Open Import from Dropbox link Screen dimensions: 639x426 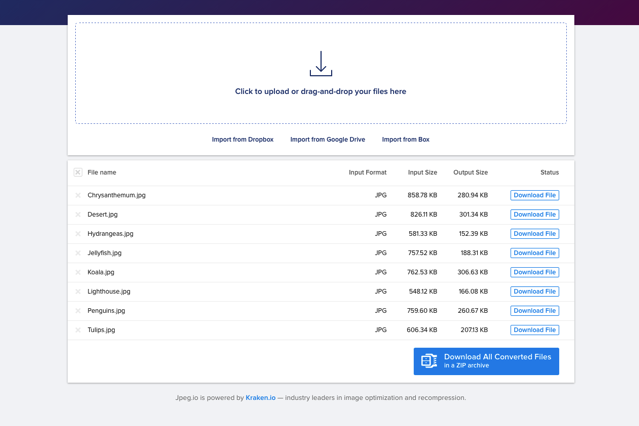[x=242, y=139]
